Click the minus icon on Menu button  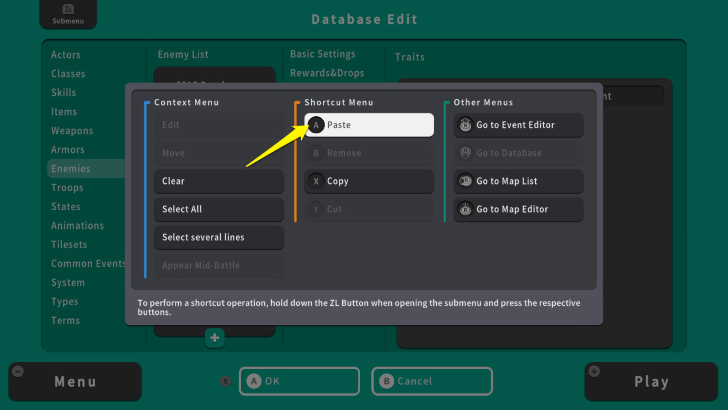[x=18, y=371]
